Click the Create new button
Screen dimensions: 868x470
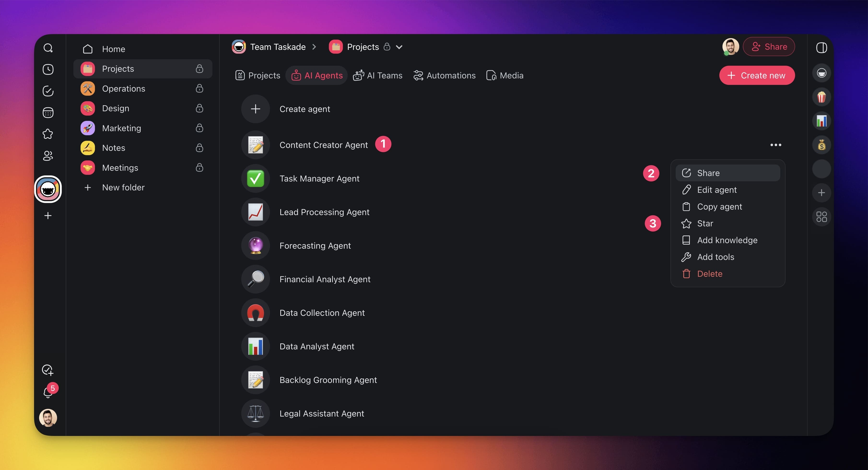[x=757, y=76]
